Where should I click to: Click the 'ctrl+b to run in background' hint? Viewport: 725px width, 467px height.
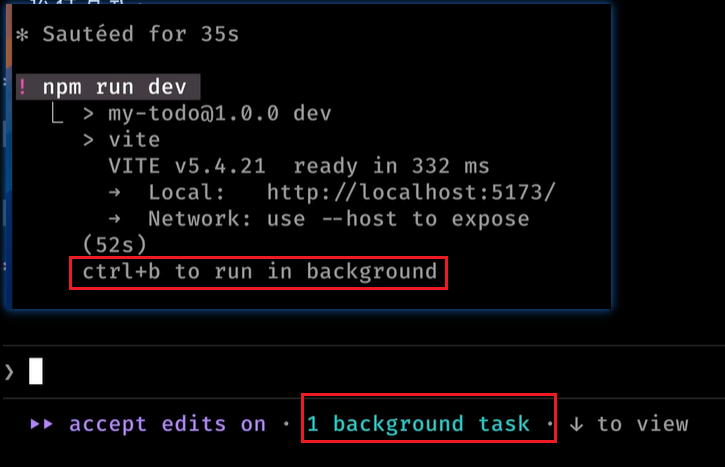[x=259, y=272]
